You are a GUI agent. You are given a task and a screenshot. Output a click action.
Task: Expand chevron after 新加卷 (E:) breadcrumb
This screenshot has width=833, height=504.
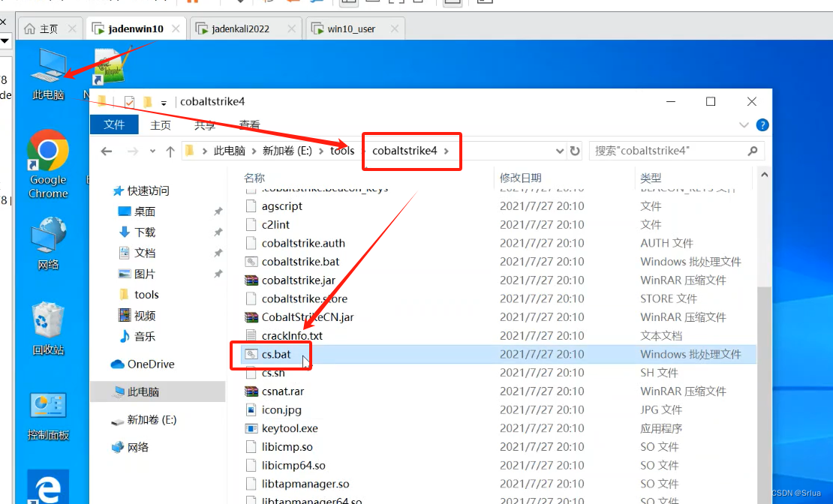pos(321,151)
